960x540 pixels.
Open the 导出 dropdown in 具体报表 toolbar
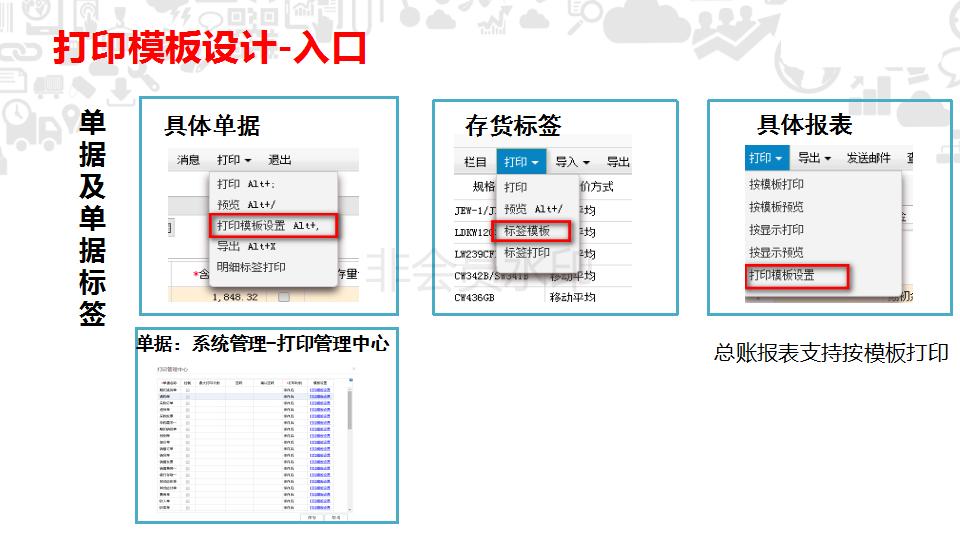[814, 158]
